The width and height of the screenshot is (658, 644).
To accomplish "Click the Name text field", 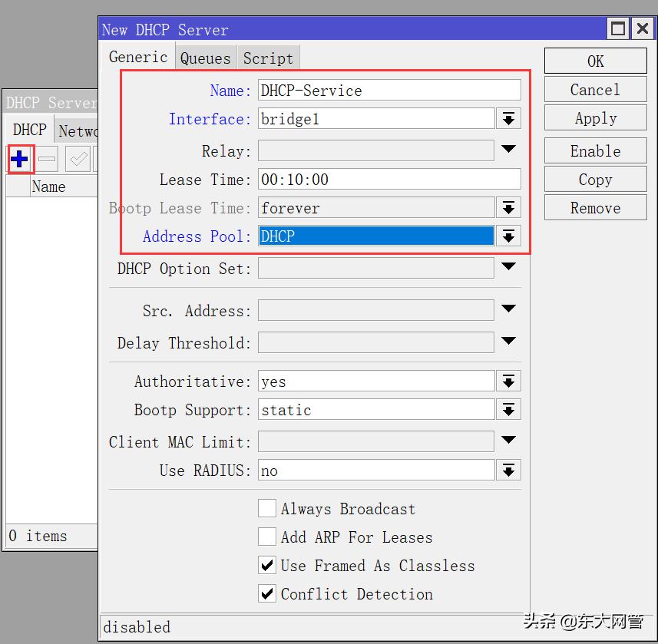I will [389, 90].
